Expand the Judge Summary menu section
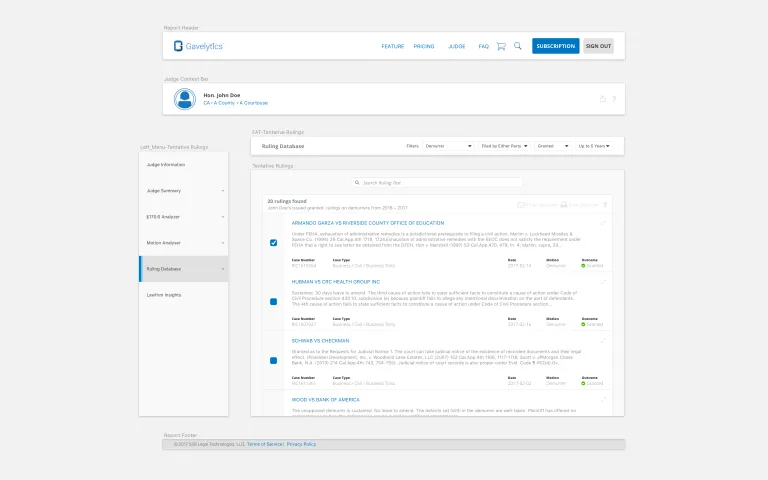768x480 pixels. click(183, 190)
